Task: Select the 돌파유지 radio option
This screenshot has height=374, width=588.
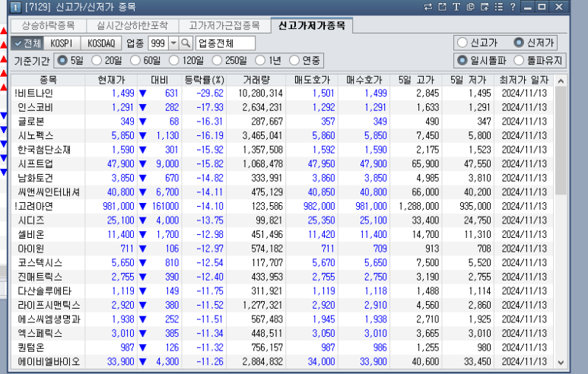Action: pyautogui.click(x=519, y=60)
